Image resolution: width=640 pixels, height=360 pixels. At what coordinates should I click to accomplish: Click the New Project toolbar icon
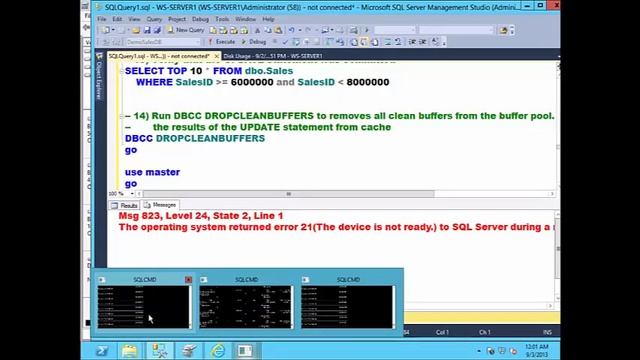pos(106,30)
